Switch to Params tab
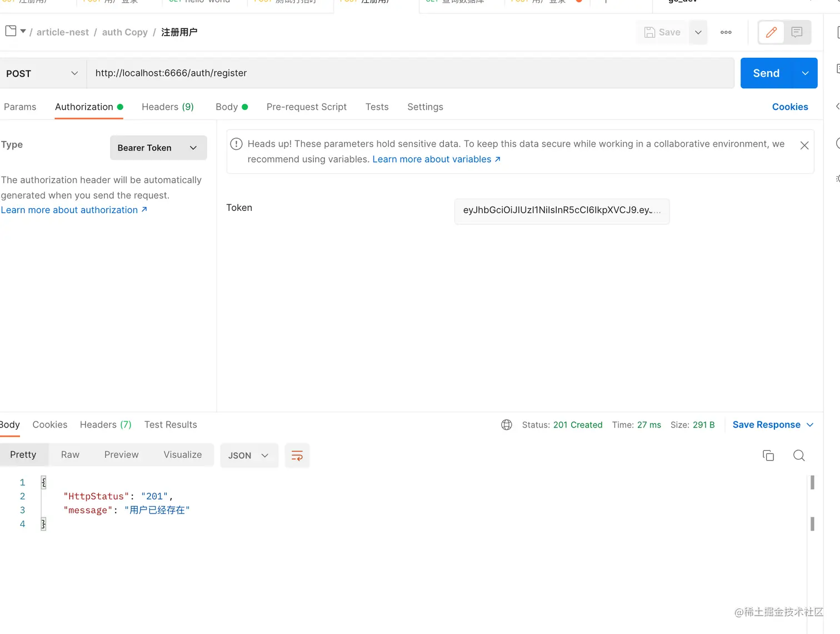 [20, 107]
